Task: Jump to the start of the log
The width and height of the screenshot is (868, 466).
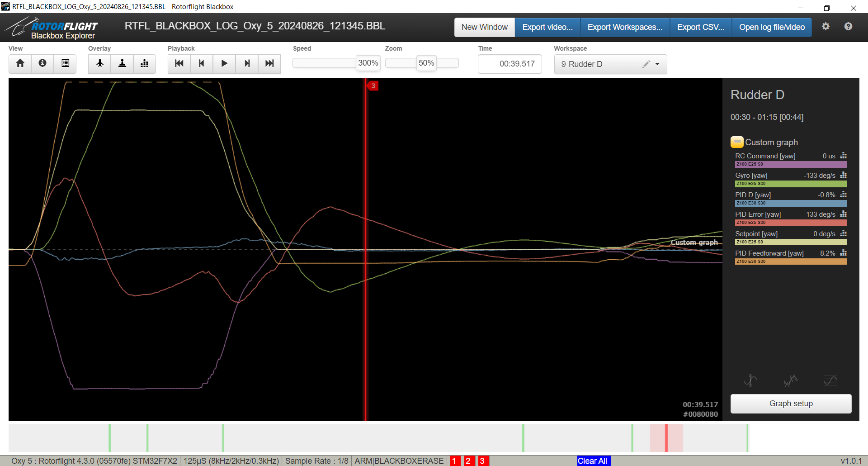Action: tap(179, 63)
